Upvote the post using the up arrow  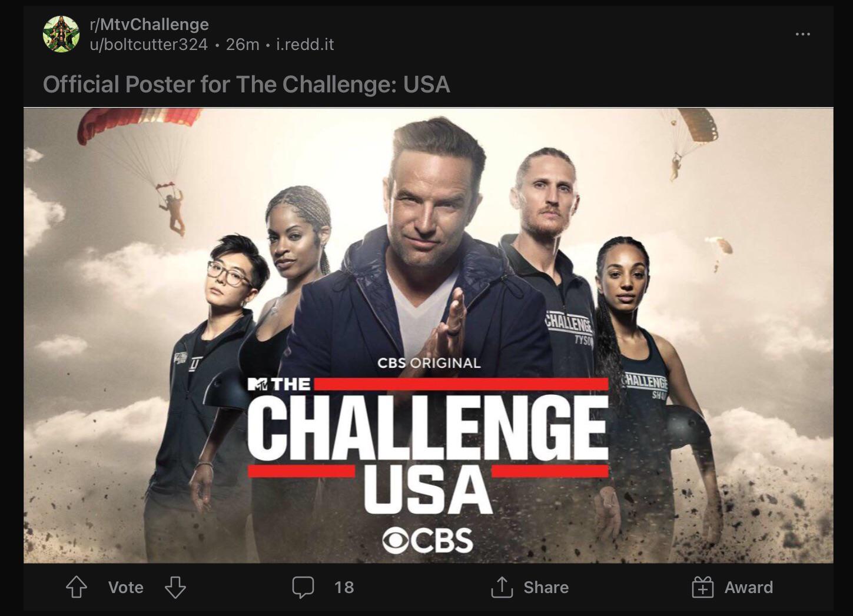pyautogui.click(x=77, y=587)
